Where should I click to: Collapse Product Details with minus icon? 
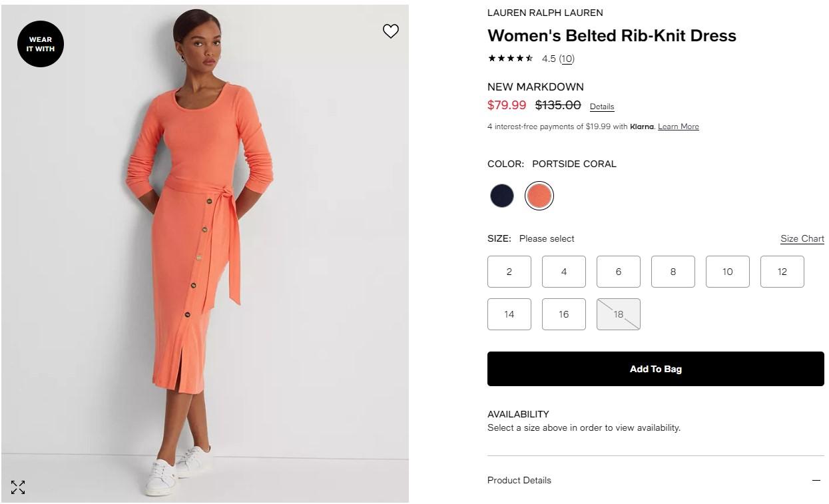tap(816, 481)
